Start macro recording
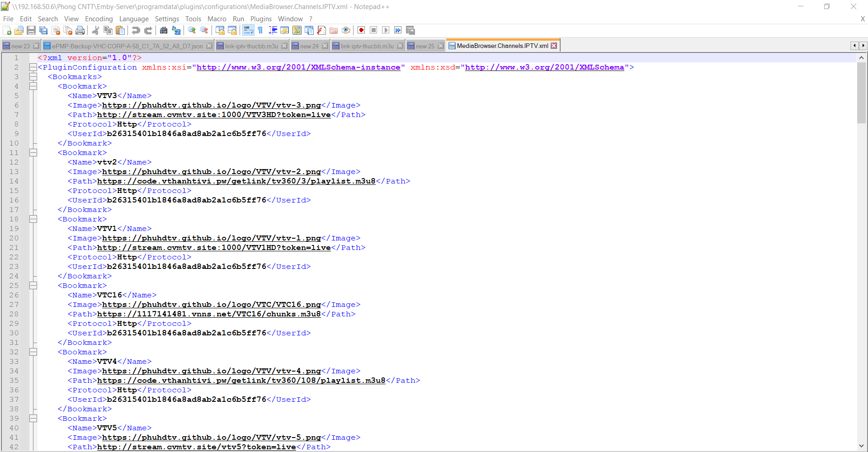The width and height of the screenshot is (868, 452). coord(361,30)
